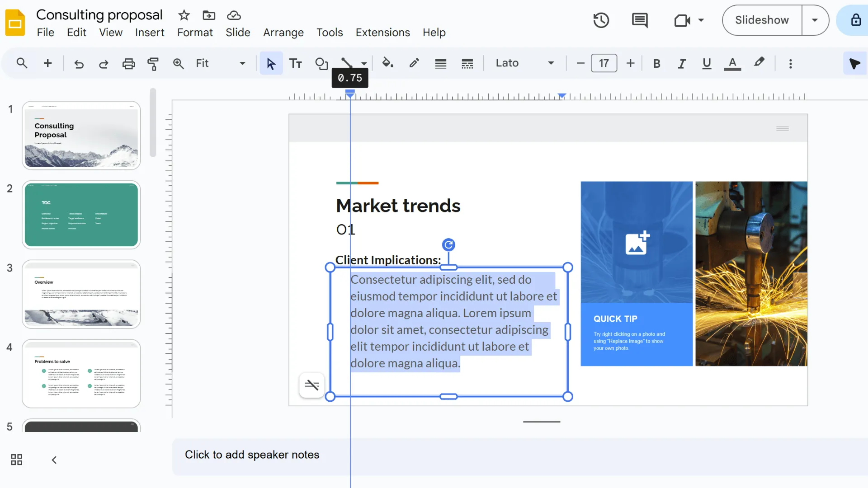
Task: Check the cloud save status icon
Action: pos(234,15)
